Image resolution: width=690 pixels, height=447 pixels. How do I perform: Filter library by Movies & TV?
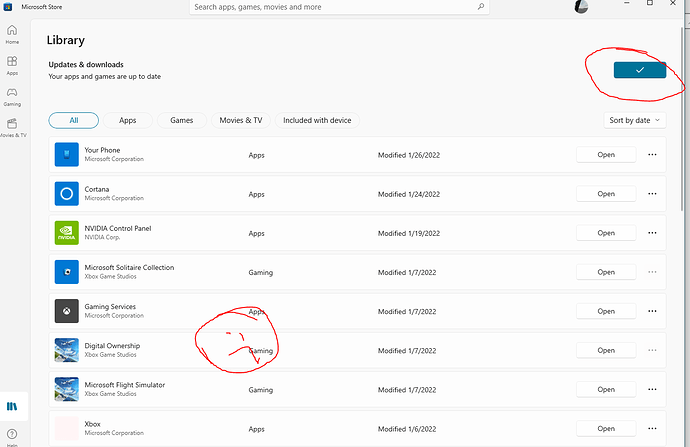(x=241, y=120)
